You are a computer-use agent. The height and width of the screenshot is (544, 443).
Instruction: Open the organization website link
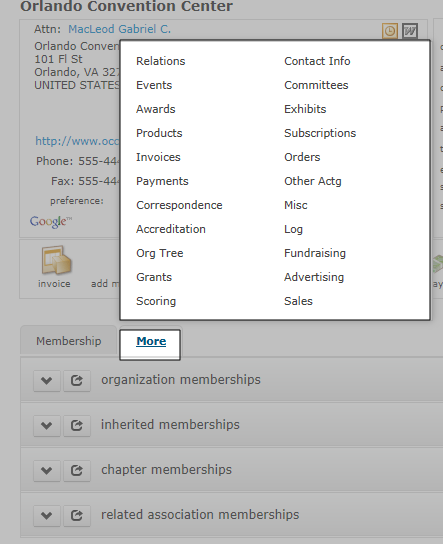pyautogui.click(x=77, y=141)
